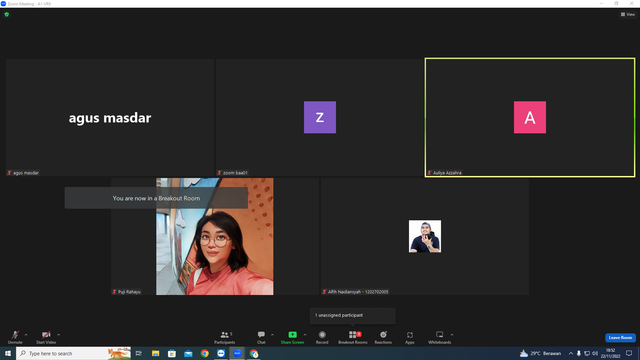640x360 pixels.
Task: Click the pink A avatar
Action: tap(530, 117)
